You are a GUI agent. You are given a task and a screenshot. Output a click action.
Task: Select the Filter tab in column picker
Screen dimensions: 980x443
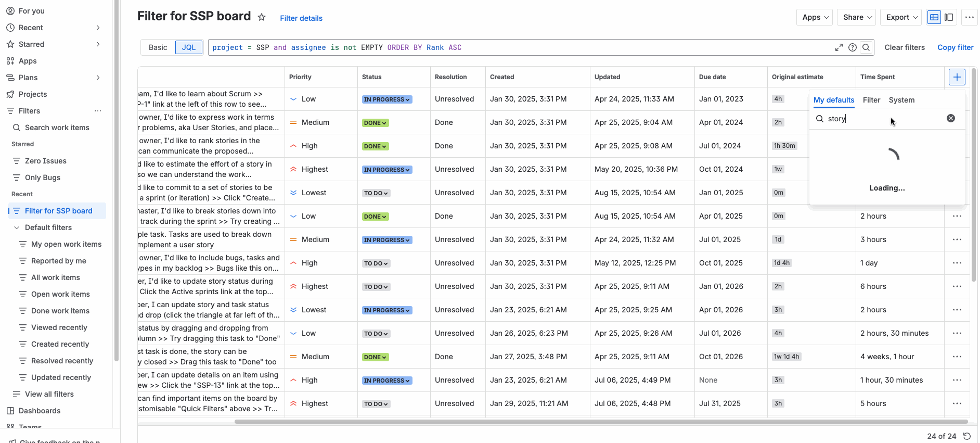(871, 100)
